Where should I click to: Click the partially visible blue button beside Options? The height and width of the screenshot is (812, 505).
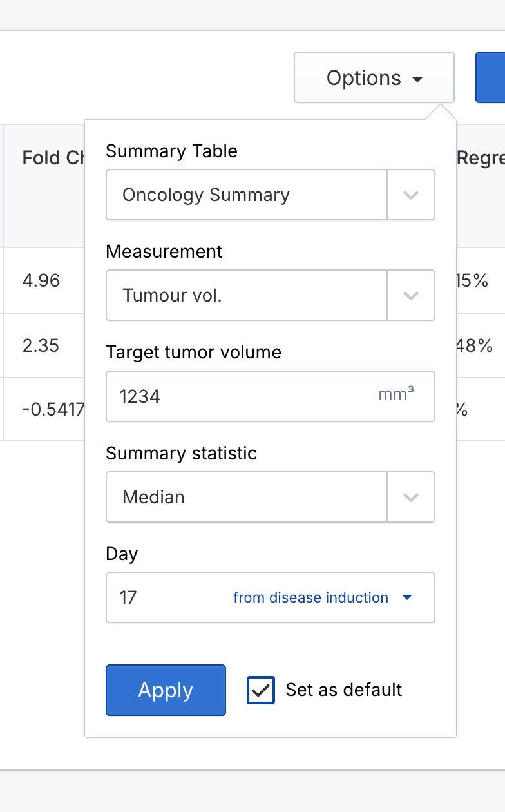point(491,78)
